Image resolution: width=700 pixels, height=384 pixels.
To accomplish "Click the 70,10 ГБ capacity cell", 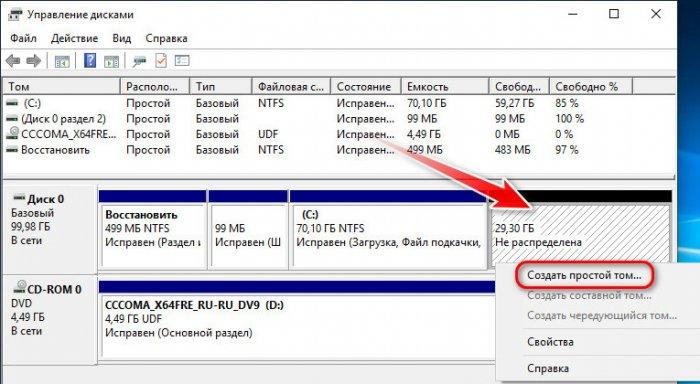I will tap(426, 103).
